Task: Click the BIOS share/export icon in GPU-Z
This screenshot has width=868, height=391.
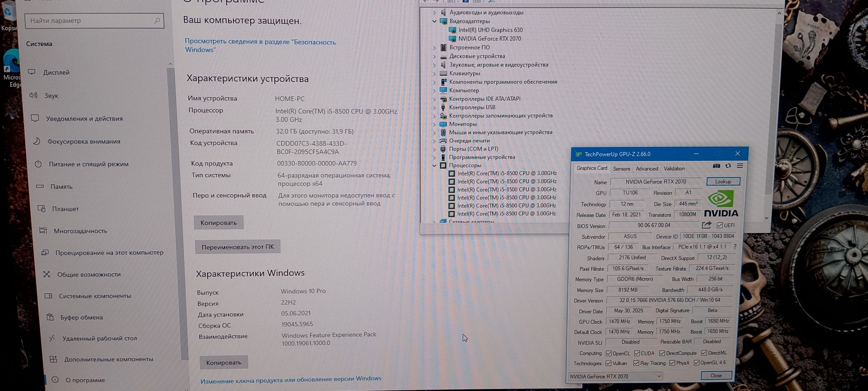Action: tap(707, 225)
